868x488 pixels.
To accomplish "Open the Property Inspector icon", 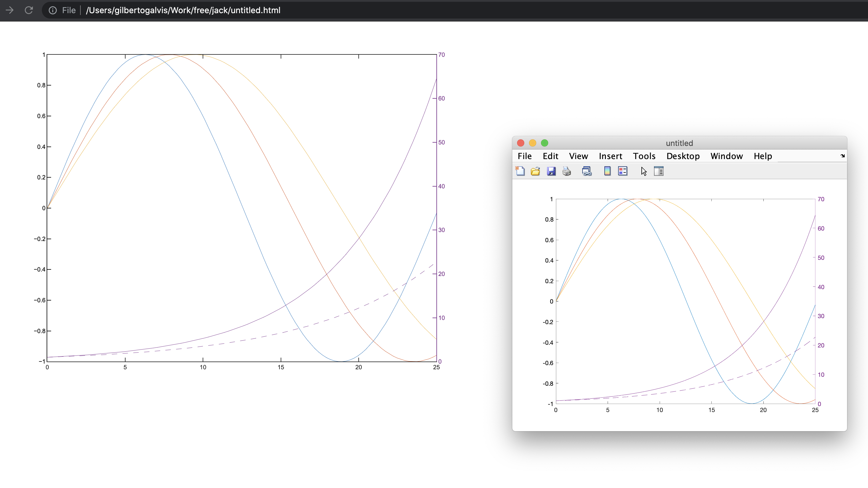I will point(659,171).
